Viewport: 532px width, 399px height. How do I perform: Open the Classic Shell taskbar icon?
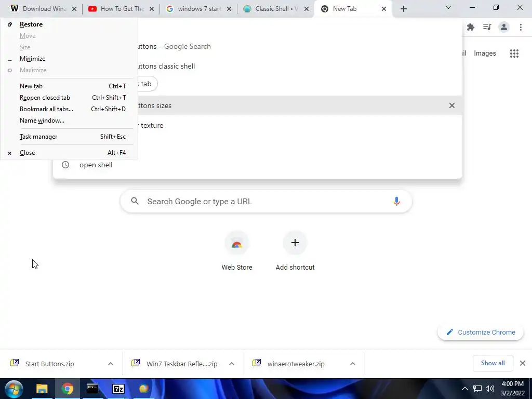144,389
